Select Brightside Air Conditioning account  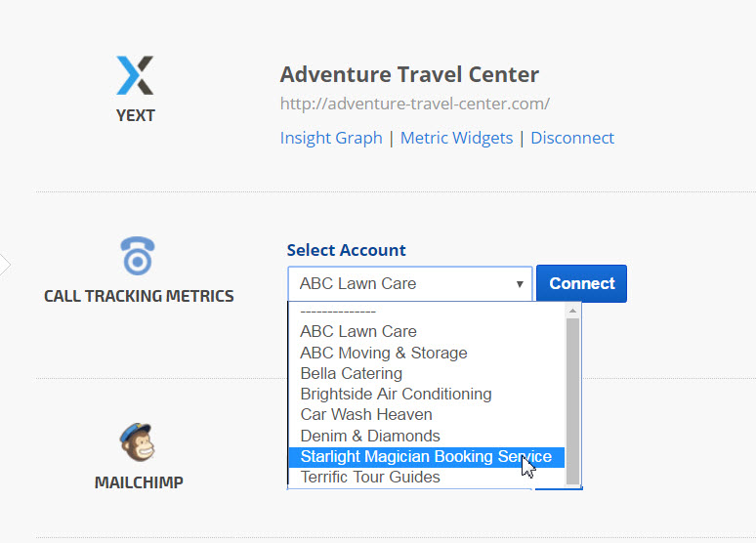396,395
